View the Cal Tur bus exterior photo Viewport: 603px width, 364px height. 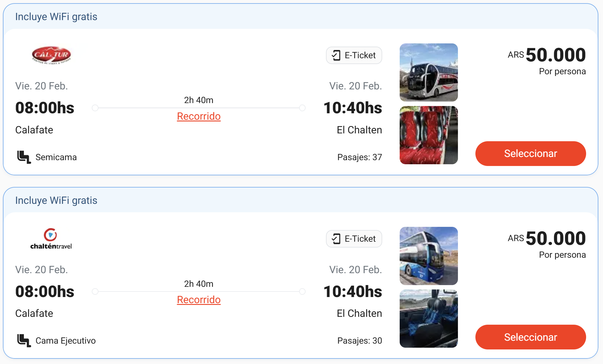pos(429,73)
